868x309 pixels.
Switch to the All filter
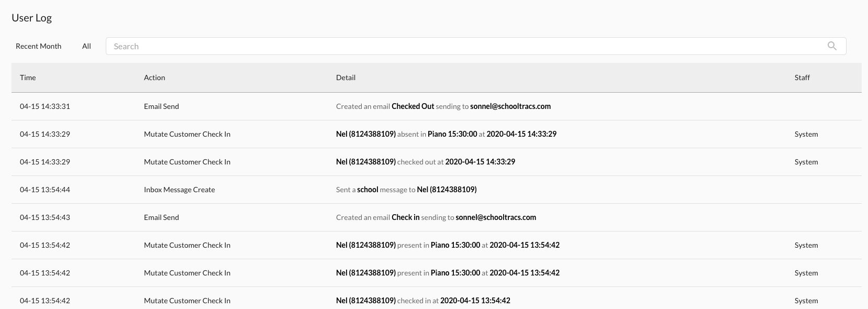(86, 46)
